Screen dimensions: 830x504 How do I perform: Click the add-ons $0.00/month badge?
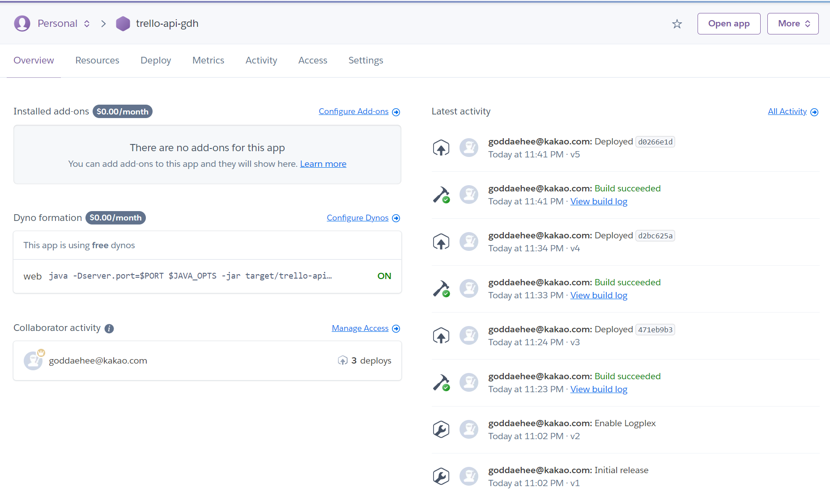coord(123,111)
